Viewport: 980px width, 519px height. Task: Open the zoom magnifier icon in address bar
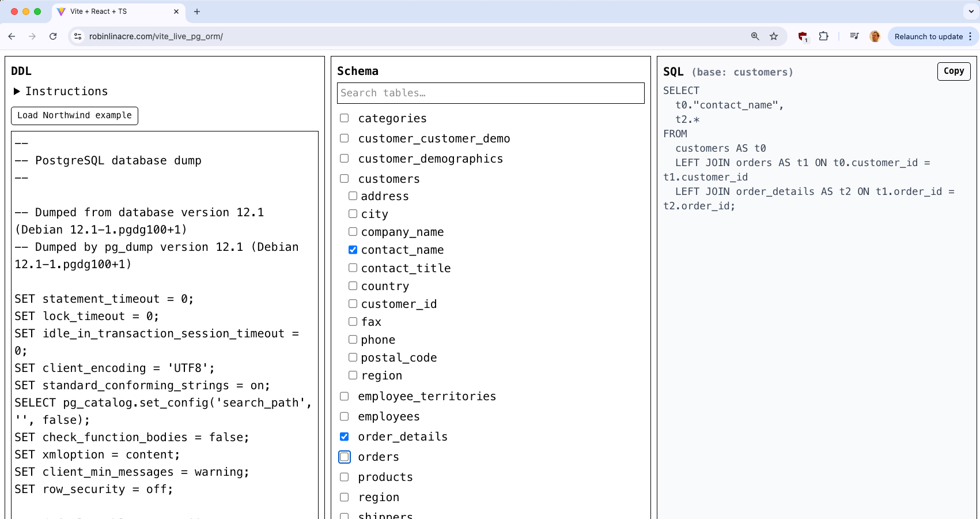755,36
